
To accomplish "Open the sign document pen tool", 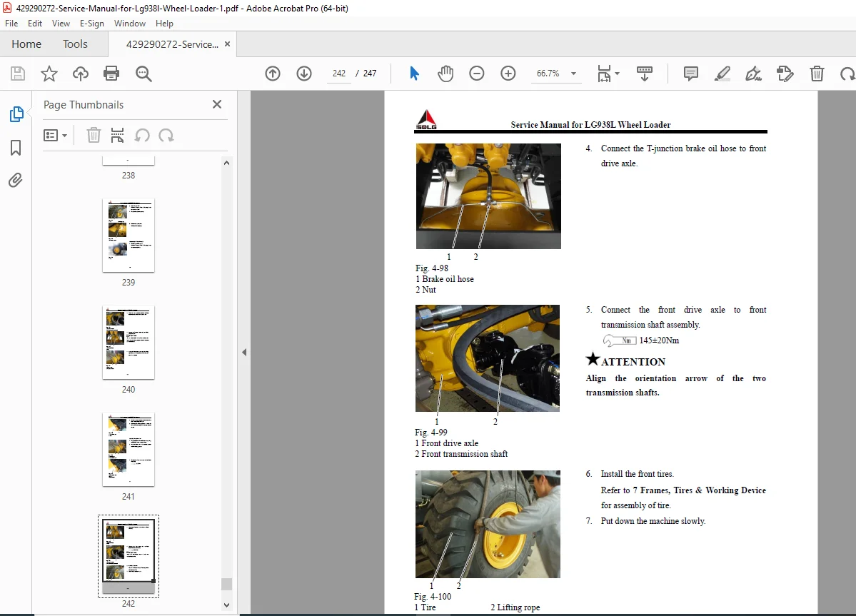I will (753, 73).
